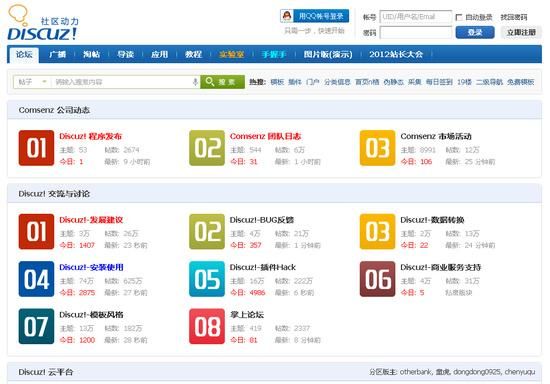
Task: Open the red 08 掌上论坛 icon
Action: (207, 326)
